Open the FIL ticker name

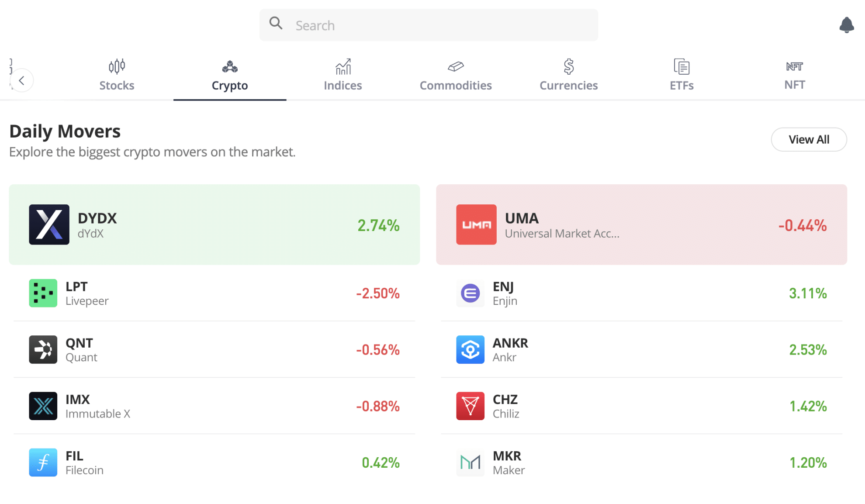tap(74, 456)
